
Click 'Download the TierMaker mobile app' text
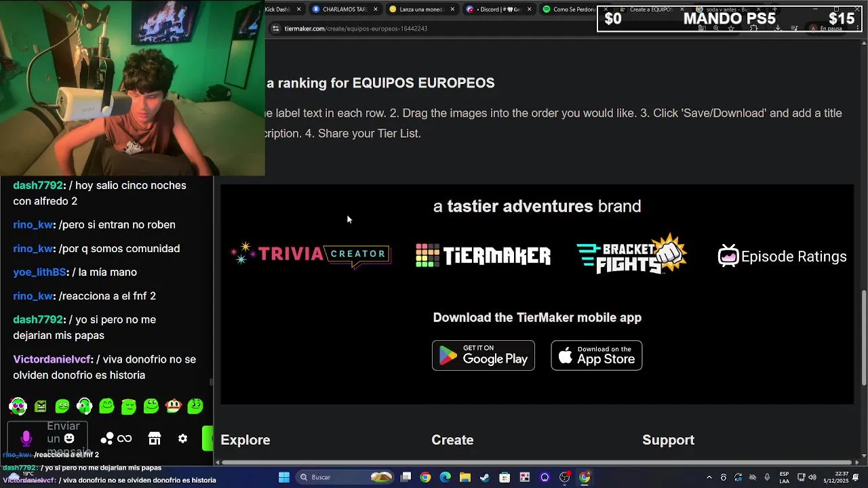(537, 317)
